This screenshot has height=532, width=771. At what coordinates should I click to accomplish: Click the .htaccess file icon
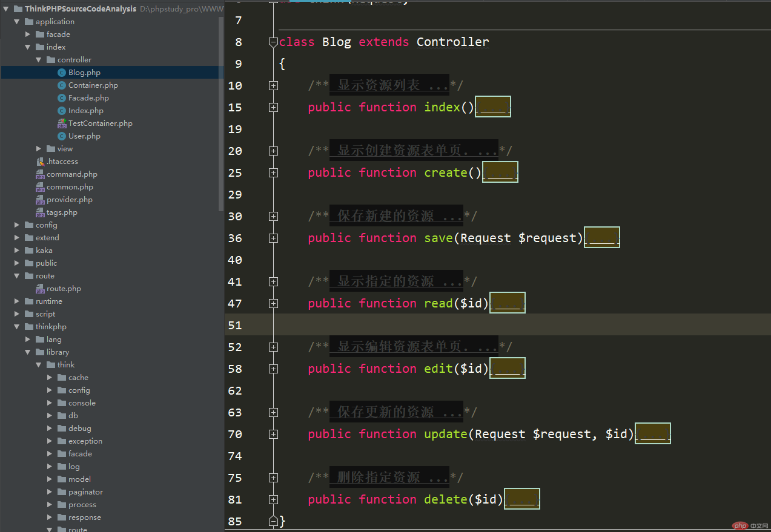(40, 162)
